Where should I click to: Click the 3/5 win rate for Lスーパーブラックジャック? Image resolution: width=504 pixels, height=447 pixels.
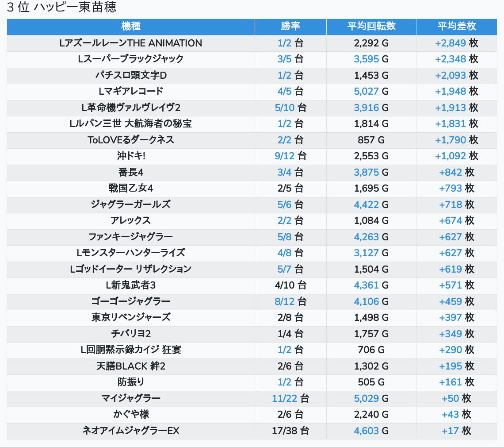pos(284,59)
